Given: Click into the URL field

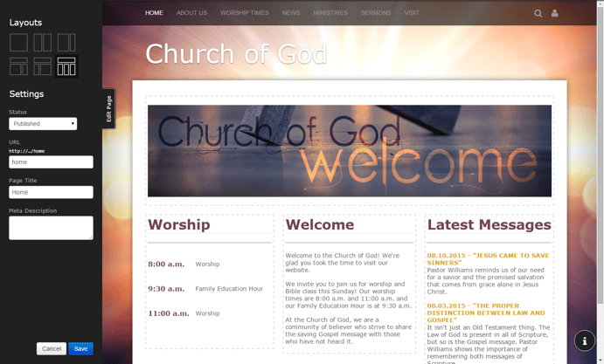Looking at the screenshot, I should (51, 162).
